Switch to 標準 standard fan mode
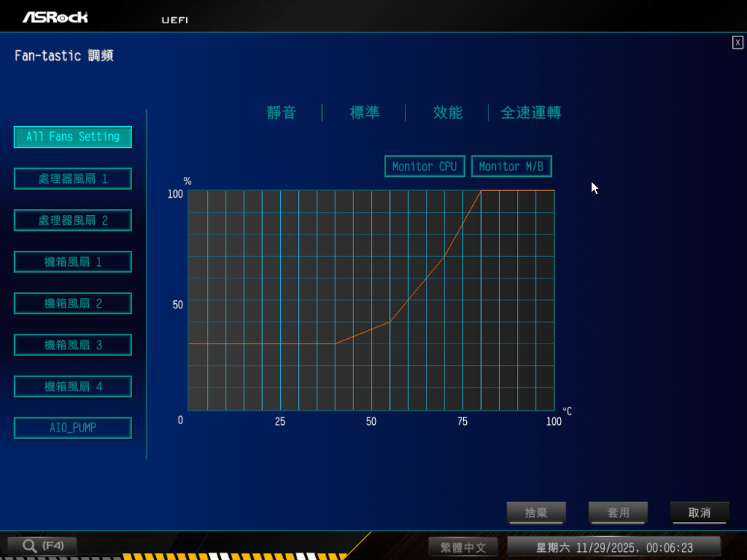Viewport: 747px width, 560px height. [365, 113]
